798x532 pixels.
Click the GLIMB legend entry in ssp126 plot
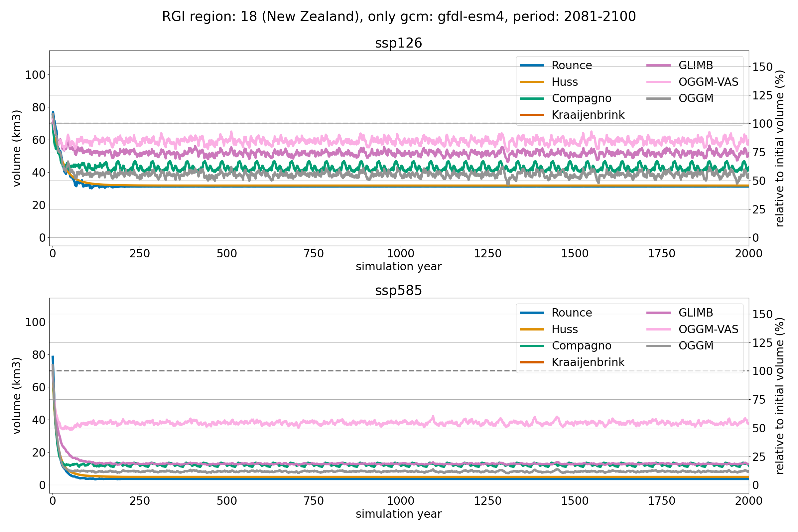point(696,65)
